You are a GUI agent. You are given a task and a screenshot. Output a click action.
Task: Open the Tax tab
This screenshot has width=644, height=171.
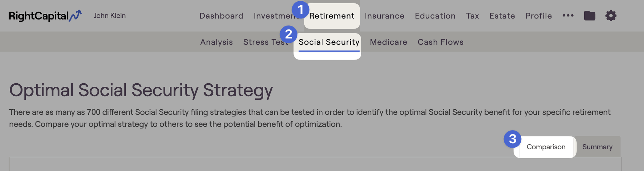[x=472, y=16]
